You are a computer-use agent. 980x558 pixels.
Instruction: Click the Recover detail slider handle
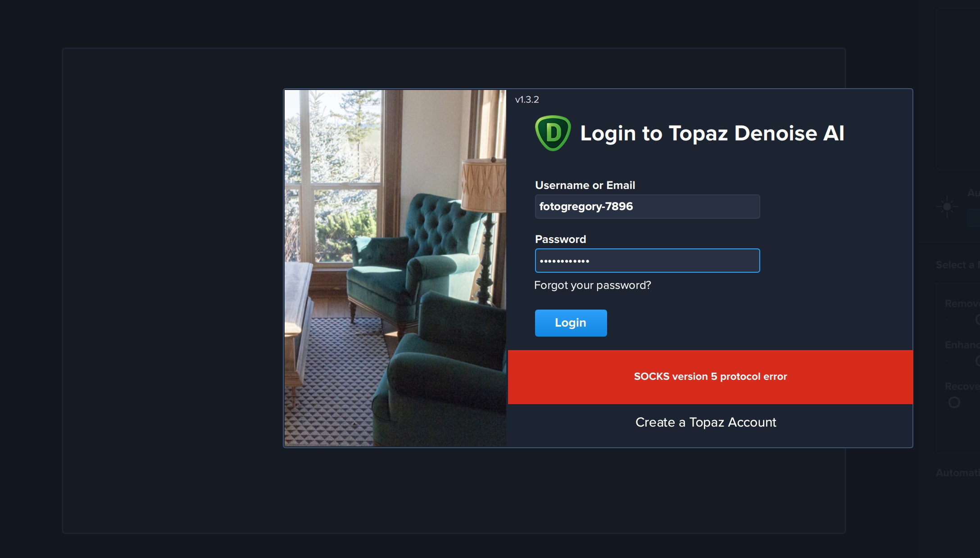[x=954, y=402]
